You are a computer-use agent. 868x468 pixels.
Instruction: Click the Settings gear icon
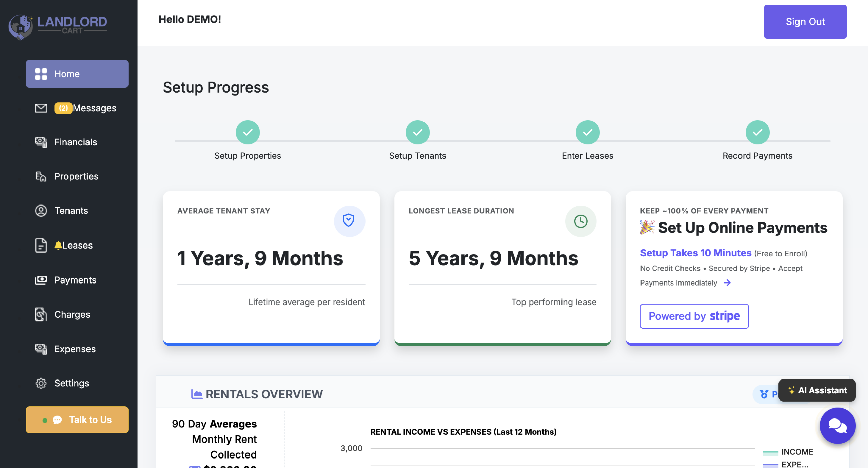[x=41, y=383]
